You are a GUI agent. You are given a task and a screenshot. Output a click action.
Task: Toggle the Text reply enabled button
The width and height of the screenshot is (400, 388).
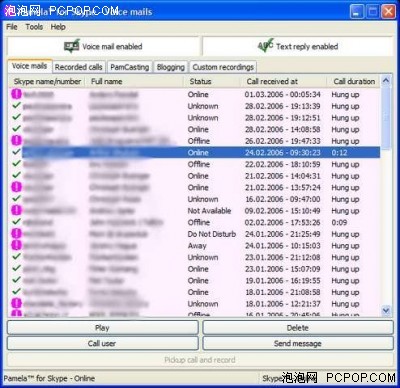click(x=298, y=46)
